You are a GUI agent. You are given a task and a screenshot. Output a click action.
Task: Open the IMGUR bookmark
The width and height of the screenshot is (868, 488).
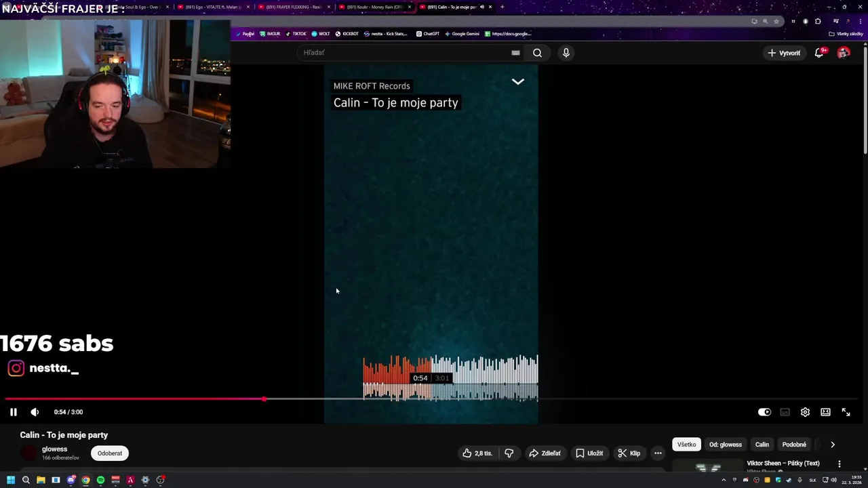pyautogui.click(x=270, y=34)
